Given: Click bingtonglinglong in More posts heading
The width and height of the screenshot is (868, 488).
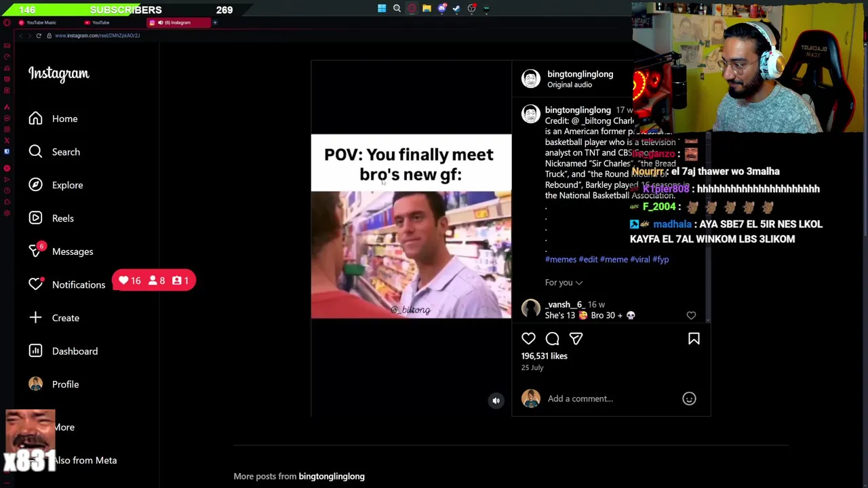Looking at the screenshot, I should tap(332, 476).
